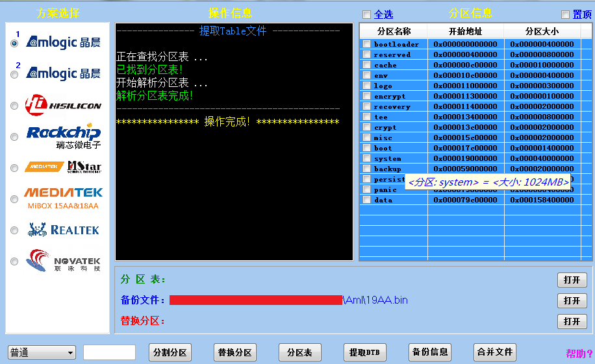Check the panic partition checkbox
595x364 pixels.
pos(366,189)
